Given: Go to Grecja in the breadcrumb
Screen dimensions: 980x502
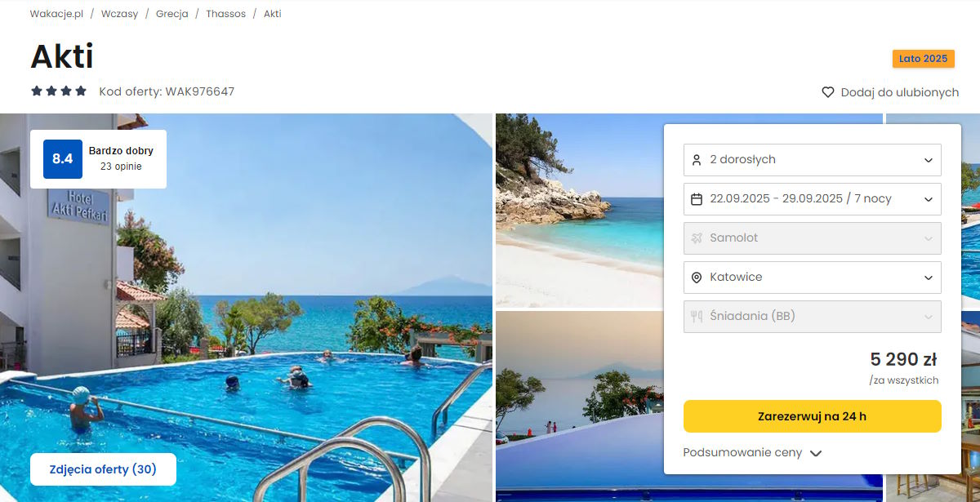Looking at the screenshot, I should [x=172, y=14].
